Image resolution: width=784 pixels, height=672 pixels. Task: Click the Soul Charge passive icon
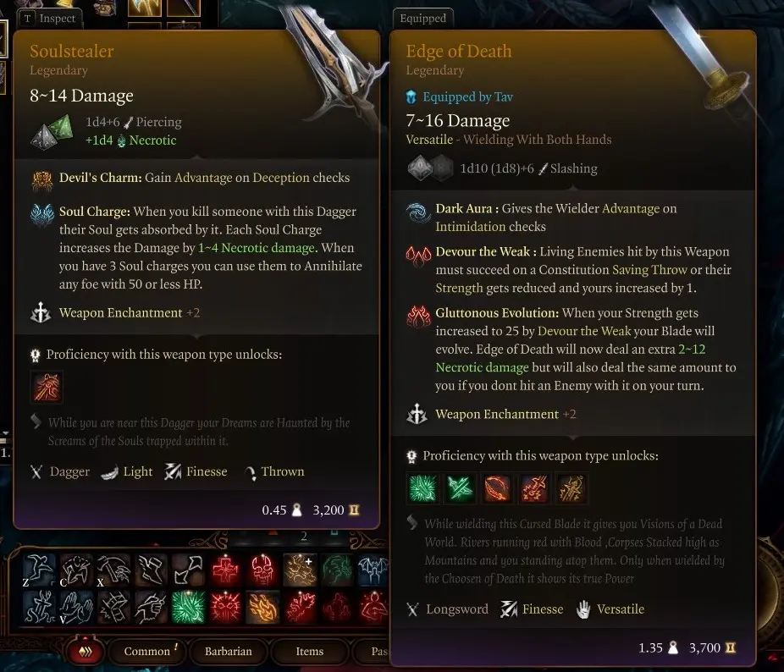click(42, 215)
